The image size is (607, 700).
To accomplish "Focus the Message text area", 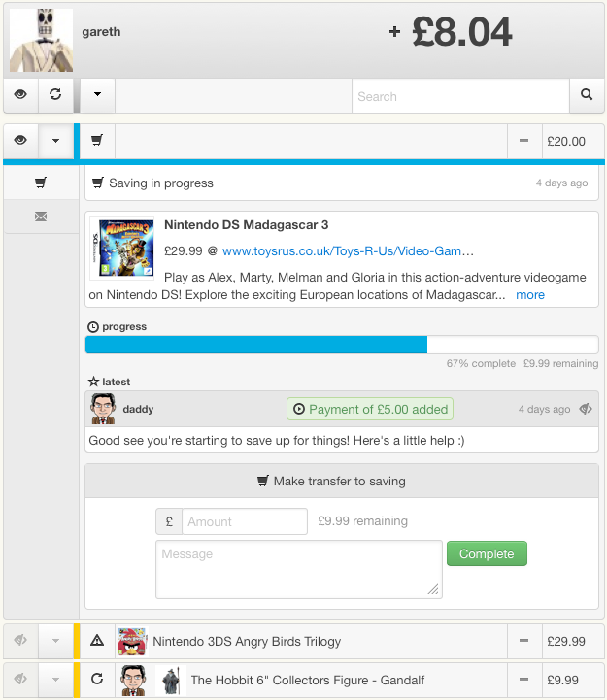I will click(x=299, y=570).
